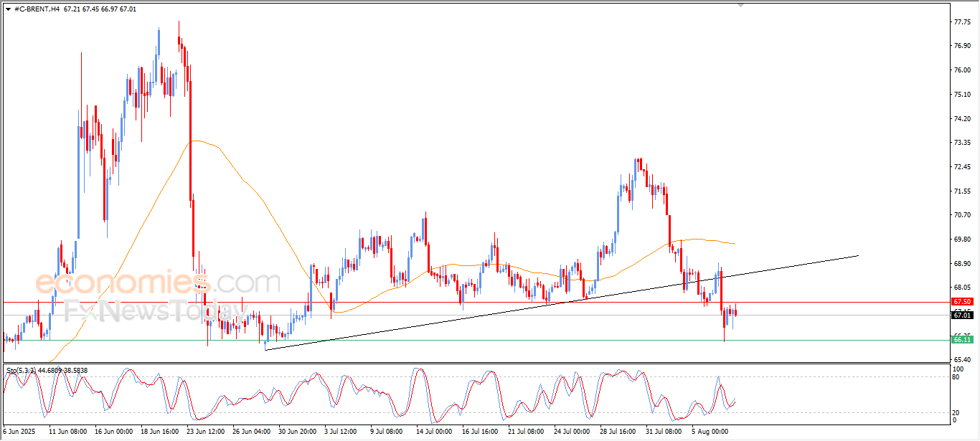Click the 71.55 price axis label
This screenshot has height=441, width=980.
[x=963, y=191]
